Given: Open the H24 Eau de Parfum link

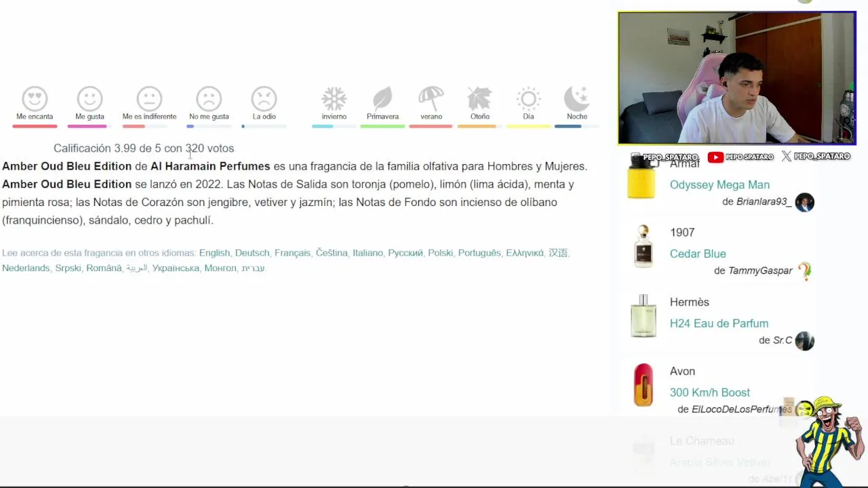Looking at the screenshot, I should [x=719, y=323].
